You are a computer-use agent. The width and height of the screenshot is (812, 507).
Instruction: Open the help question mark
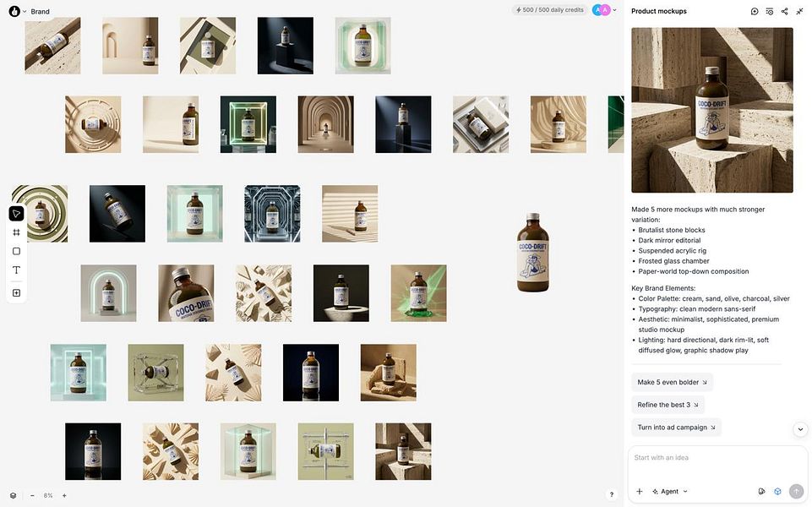612,494
